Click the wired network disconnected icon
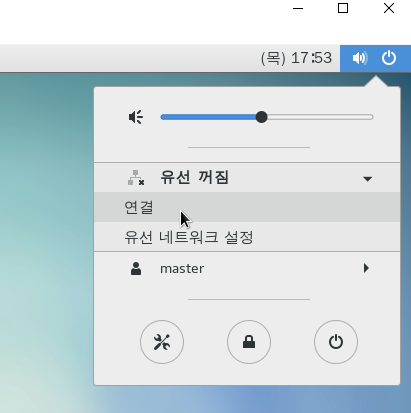 click(136, 178)
